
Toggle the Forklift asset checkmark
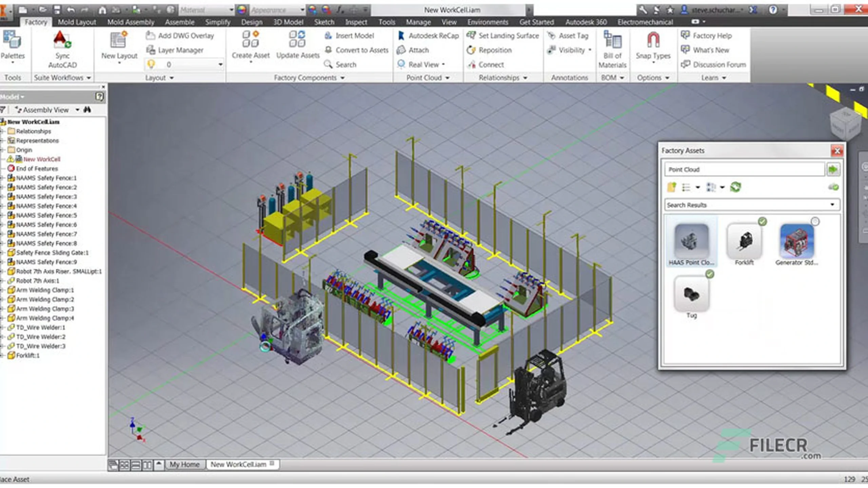pyautogui.click(x=762, y=222)
